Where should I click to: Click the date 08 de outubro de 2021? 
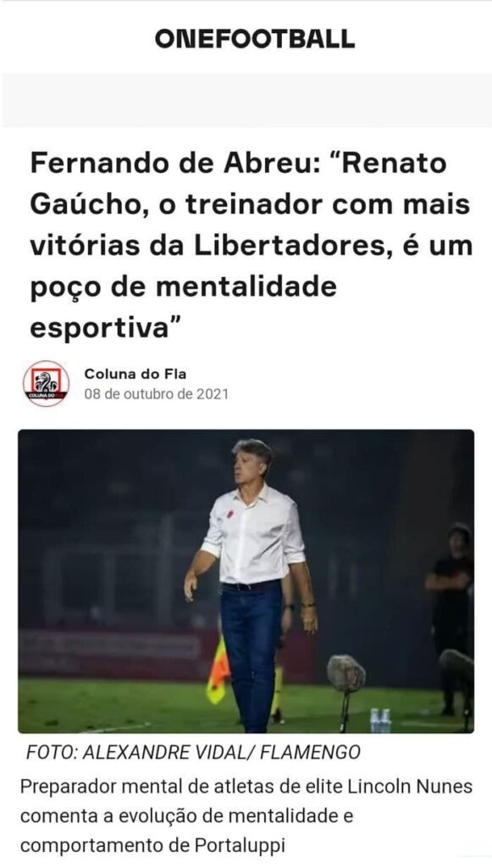156,395
